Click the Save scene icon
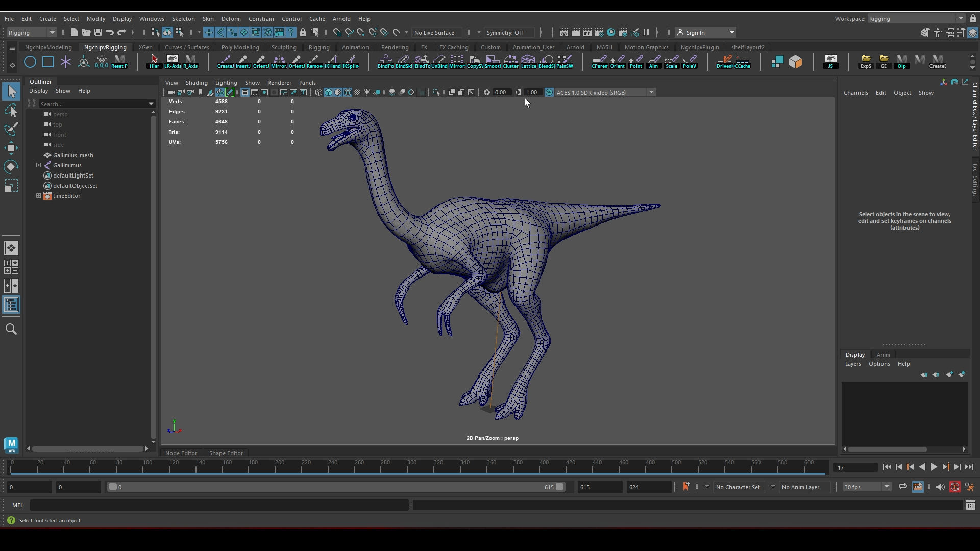 click(x=98, y=32)
